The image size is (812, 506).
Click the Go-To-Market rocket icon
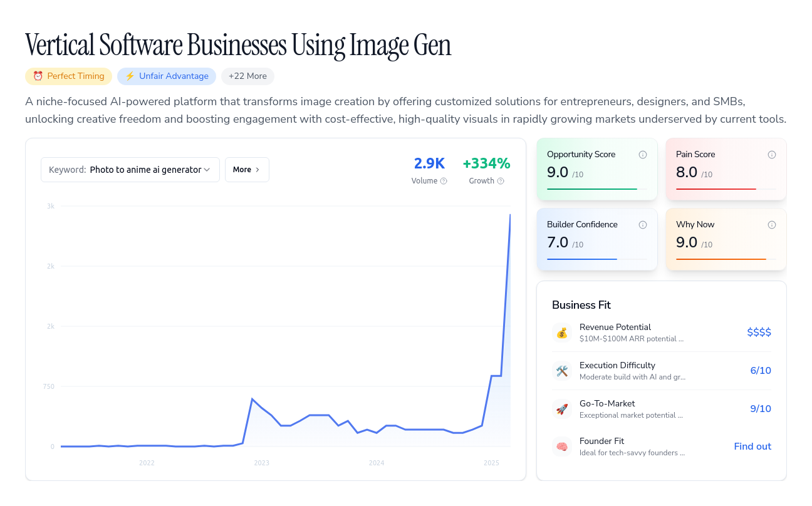pos(562,409)
